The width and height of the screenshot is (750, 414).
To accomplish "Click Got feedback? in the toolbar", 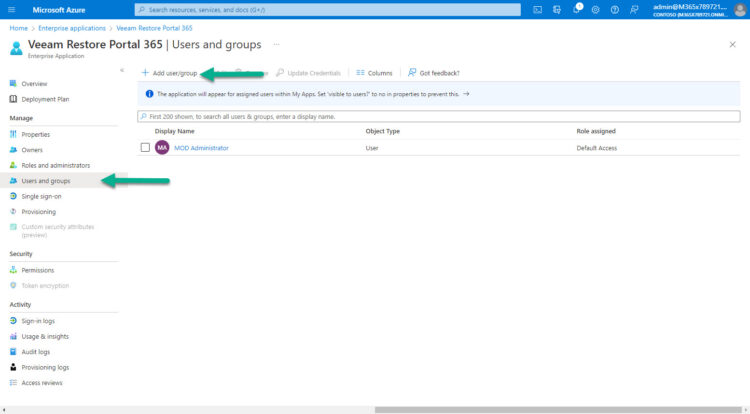I will [x=433, y=73].
